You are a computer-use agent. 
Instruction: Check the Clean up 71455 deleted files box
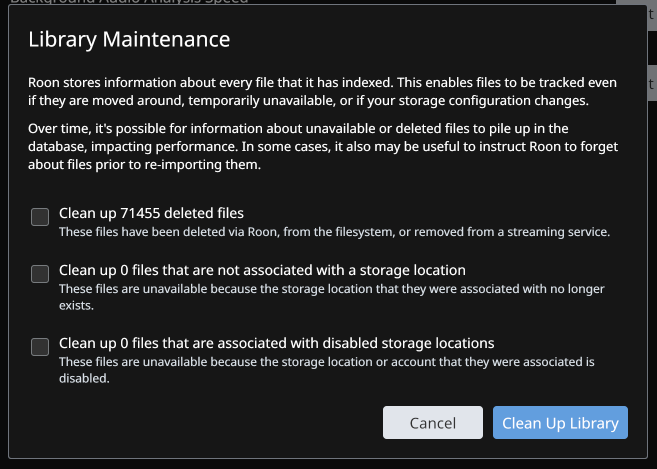point(40,217)
